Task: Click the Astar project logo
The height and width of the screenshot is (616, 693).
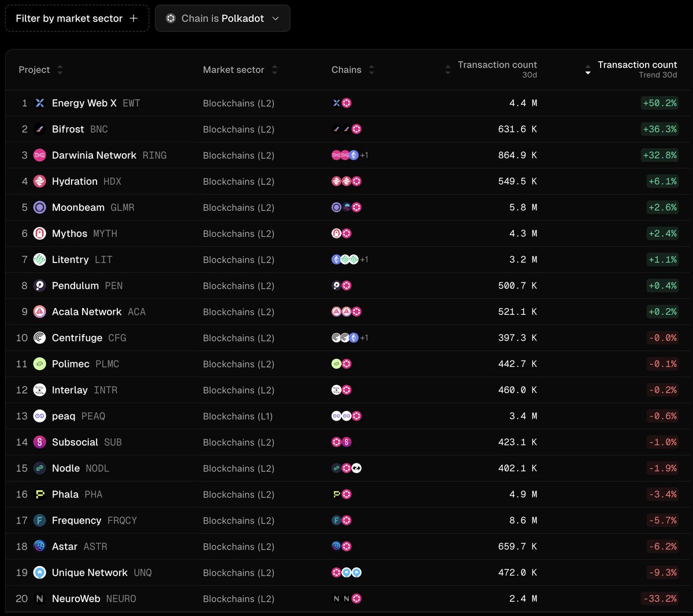Action: pos(39,546)
